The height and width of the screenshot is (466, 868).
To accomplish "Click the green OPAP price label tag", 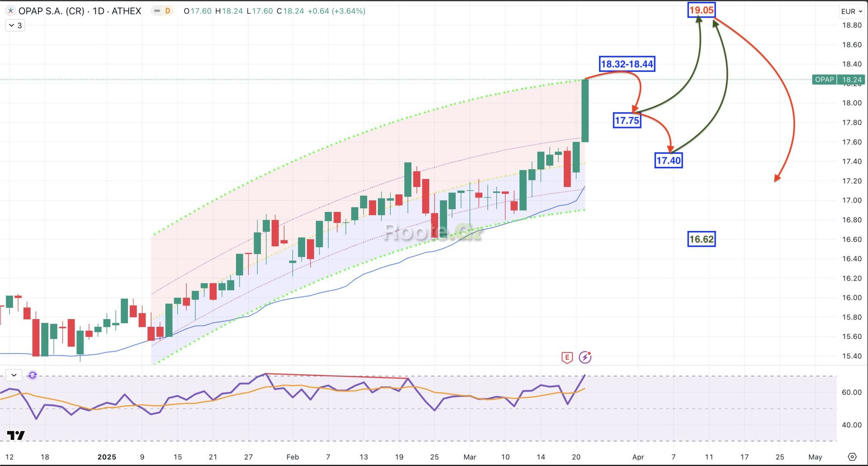I will pyautogui.click(x=824, y=80).
